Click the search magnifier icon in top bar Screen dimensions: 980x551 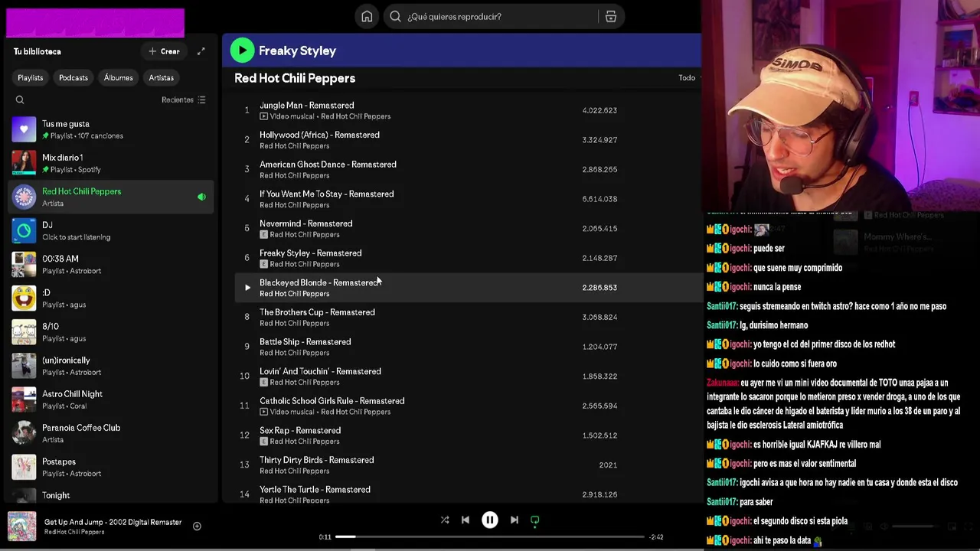tap(395, 16)
